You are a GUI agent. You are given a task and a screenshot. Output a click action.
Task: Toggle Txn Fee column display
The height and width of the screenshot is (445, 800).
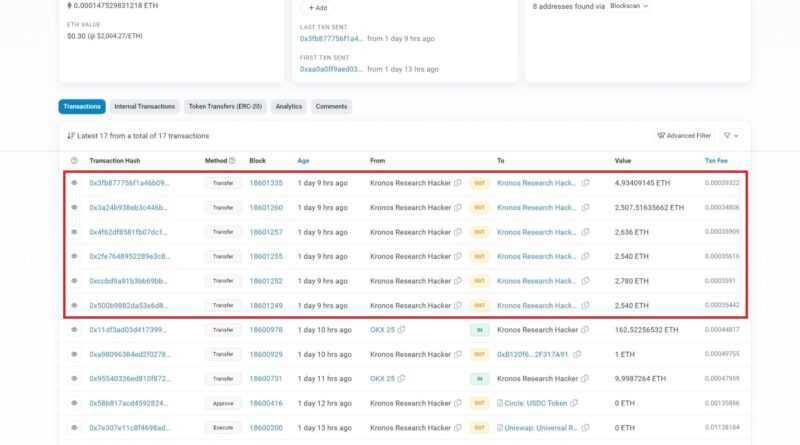click(716, 160)
